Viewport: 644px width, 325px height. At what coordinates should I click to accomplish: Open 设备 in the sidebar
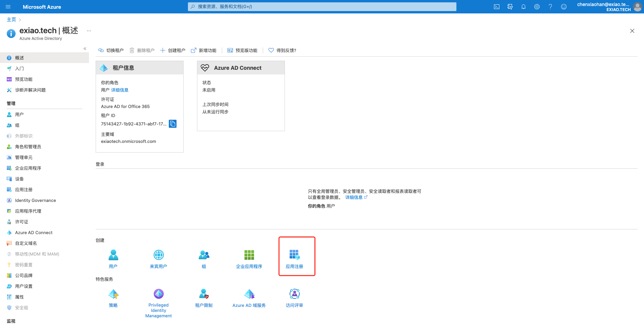44,179
